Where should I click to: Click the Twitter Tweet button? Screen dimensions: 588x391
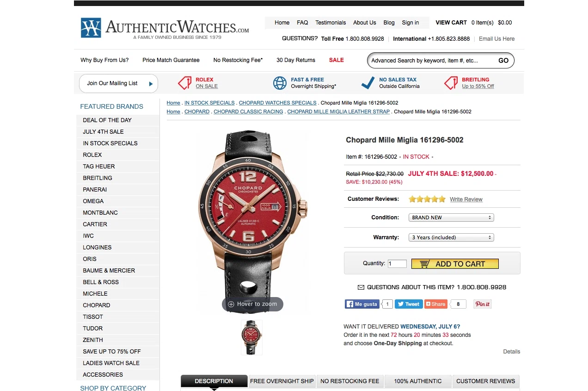point(409,304)
